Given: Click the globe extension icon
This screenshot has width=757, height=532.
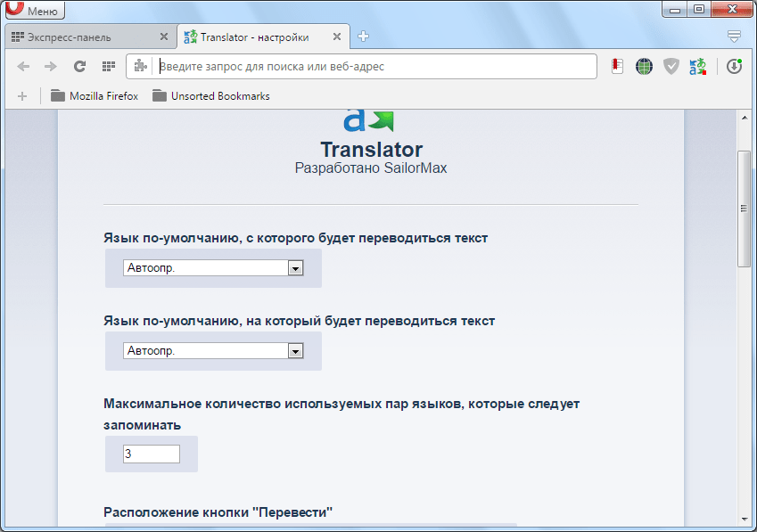Looking at the screenshot, I should tap(644, 66).
